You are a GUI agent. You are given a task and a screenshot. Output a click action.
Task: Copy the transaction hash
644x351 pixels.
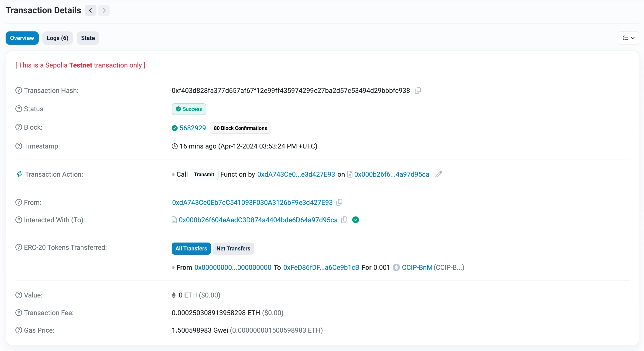tap(418, 91)
